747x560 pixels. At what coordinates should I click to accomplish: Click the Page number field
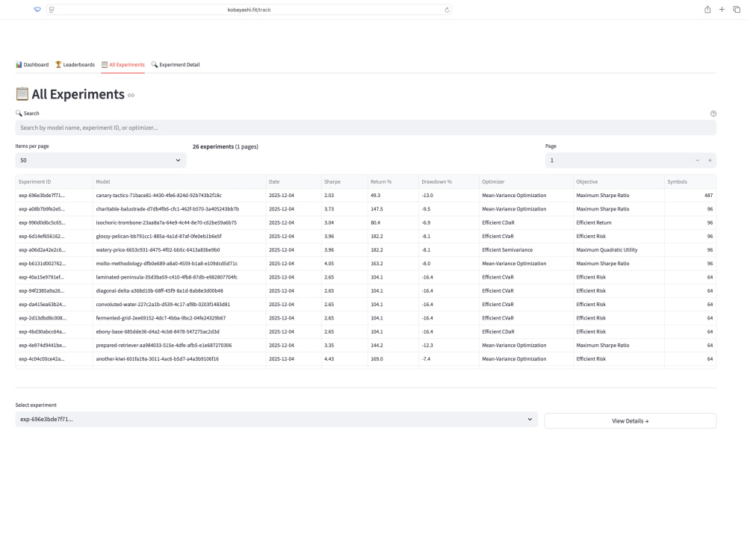(618, 161)
